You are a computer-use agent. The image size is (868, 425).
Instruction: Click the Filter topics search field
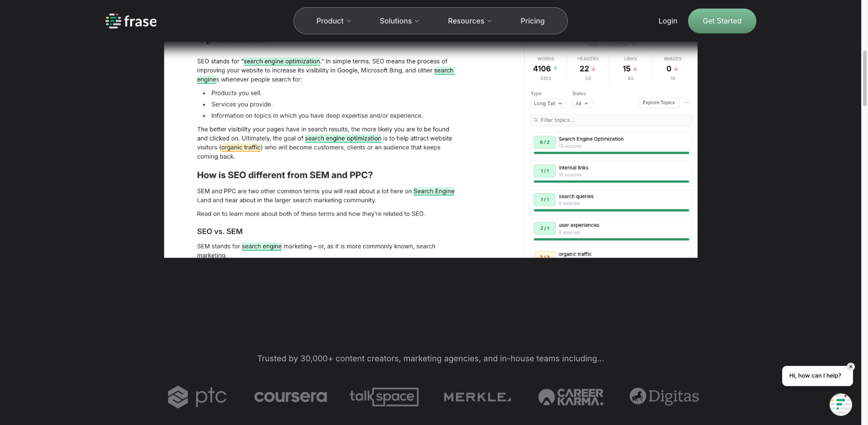tap(611, 120)
